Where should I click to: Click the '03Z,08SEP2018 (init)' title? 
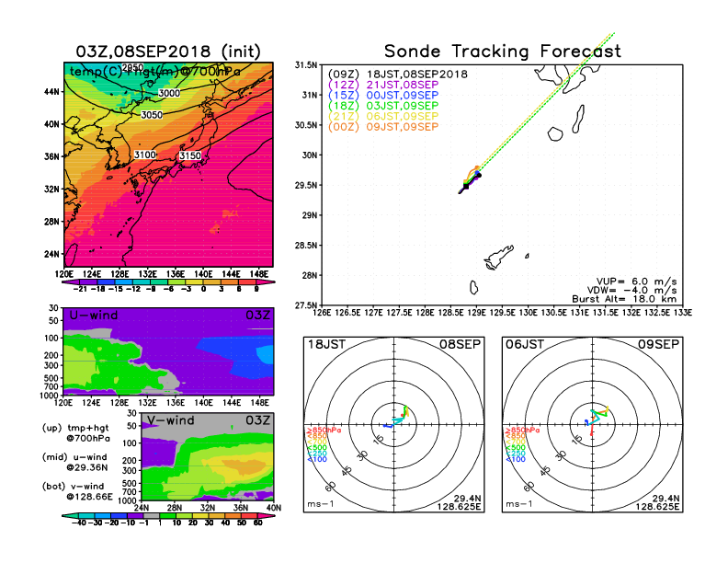pyautogui.click(x=168, y=52)
